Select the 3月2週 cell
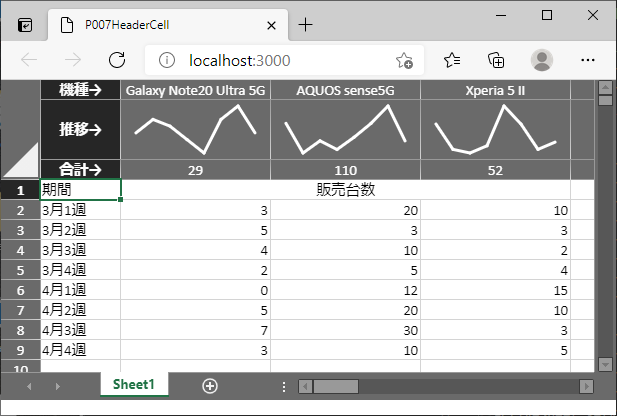The image size is (617, 416). point(81,230)
